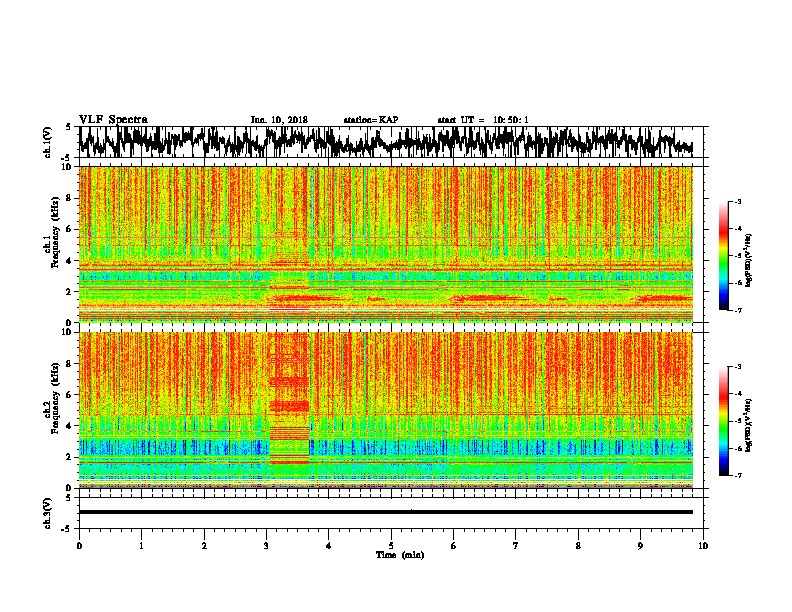Click the ch.1 spectrogram panel
Screen dimensions: 792x612
point(385,244)
